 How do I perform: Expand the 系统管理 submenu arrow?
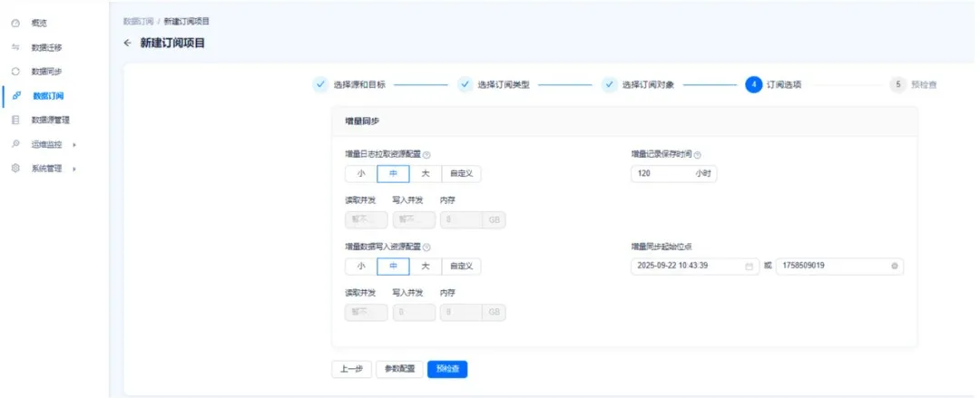click(x=73, y=169)
